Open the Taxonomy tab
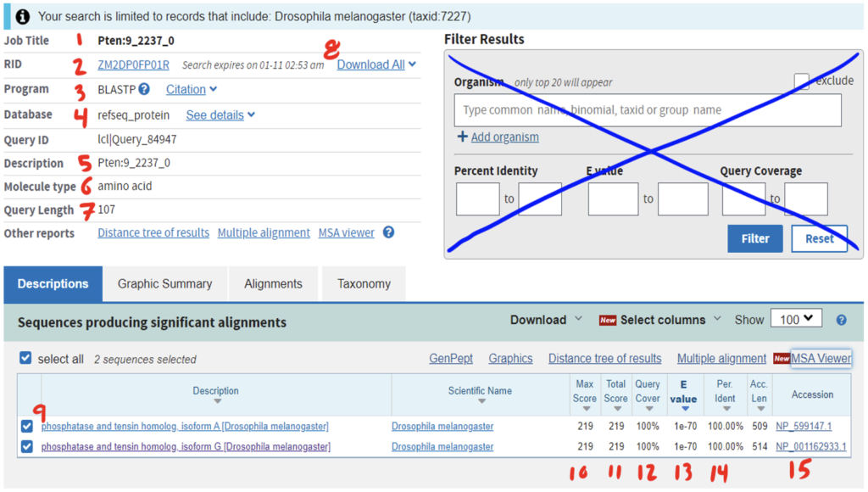The image size is (868, 492). (364, 284)
